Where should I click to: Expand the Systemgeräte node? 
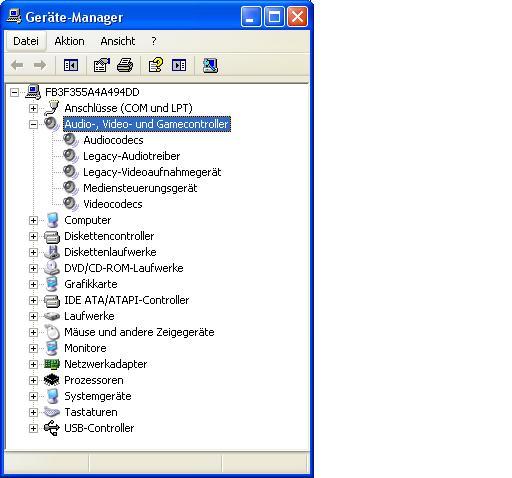pyautogui.click(x=33, y=396)
